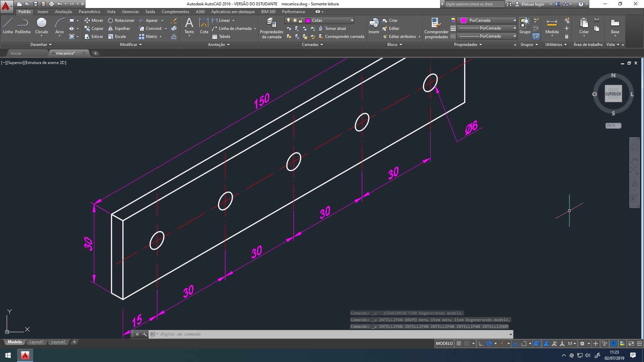Save the drawing from quick access toolbar
This screenshot has width=644, height=362.
[36, 4]
